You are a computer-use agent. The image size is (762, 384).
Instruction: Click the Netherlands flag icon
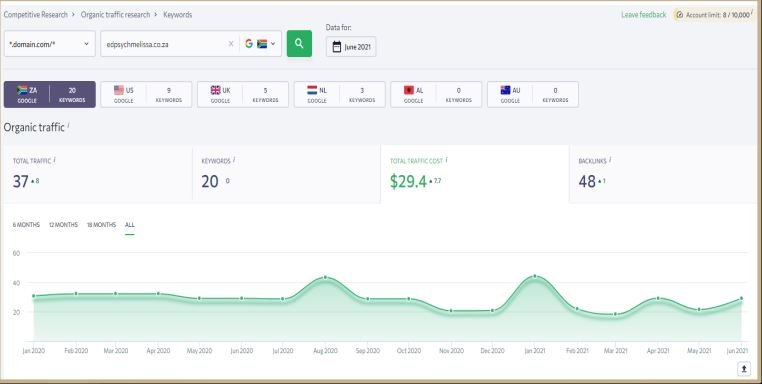point(312,90)
